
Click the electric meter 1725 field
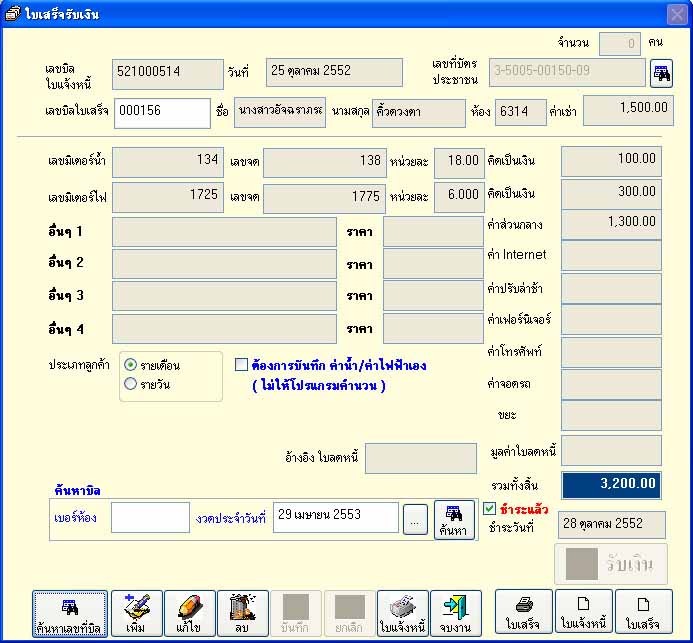[168, 198]
